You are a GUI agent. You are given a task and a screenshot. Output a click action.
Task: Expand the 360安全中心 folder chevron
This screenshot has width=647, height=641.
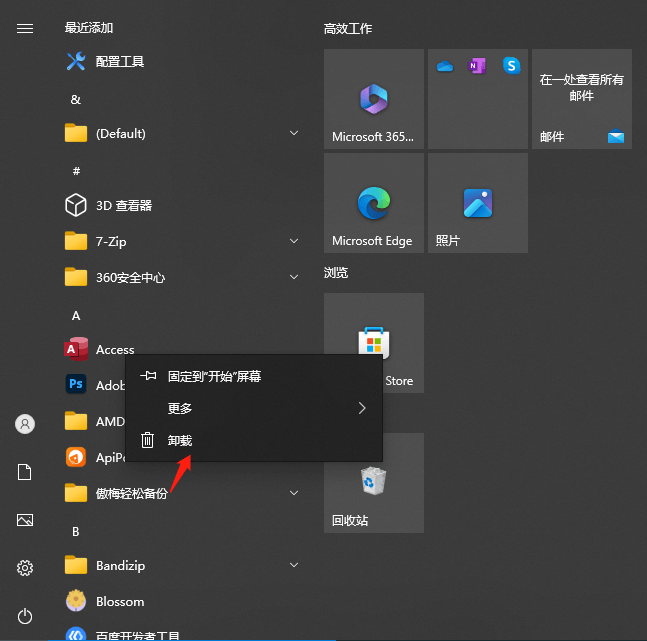[x=294, y=277]
